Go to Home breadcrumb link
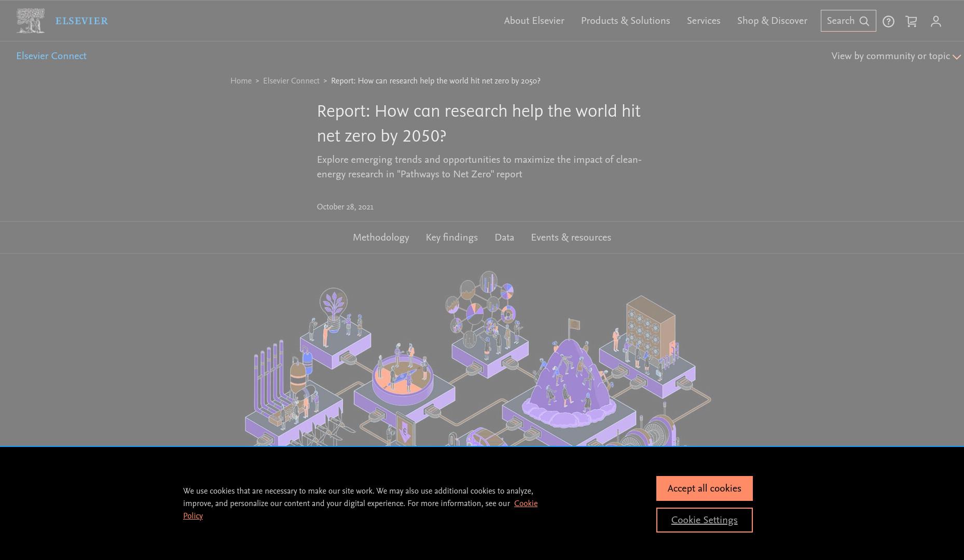Viewport: 964px width, 560px height. pos(241,81)
